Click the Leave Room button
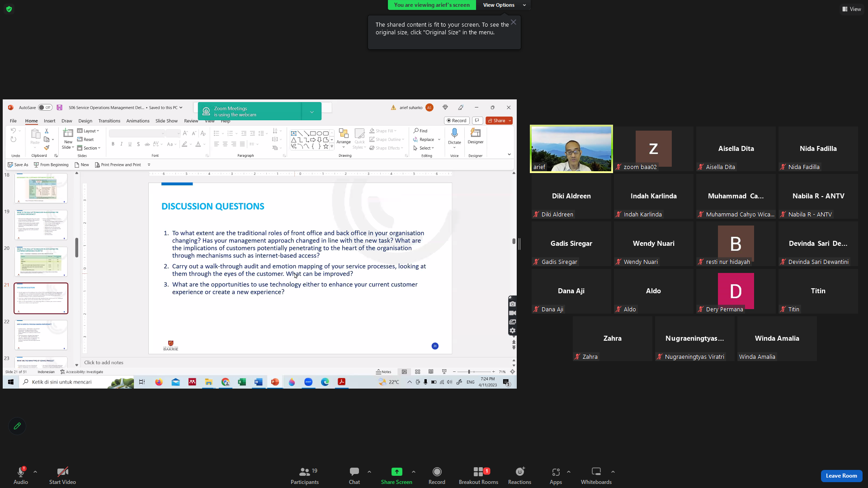 841,476
